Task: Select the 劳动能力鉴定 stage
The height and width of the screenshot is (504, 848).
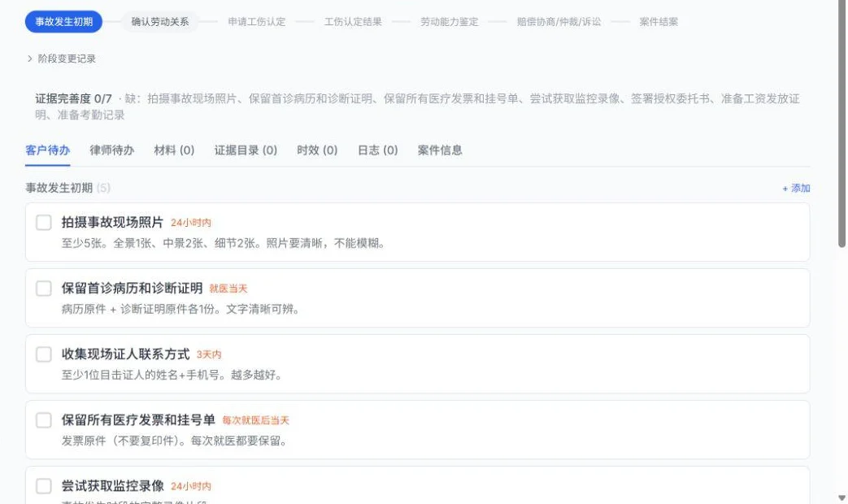Action: [x=450, y=22]
